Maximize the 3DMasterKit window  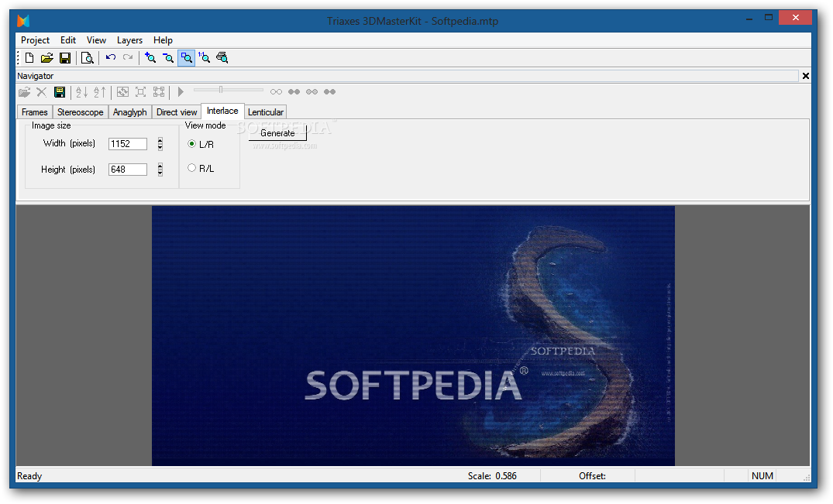768,18
